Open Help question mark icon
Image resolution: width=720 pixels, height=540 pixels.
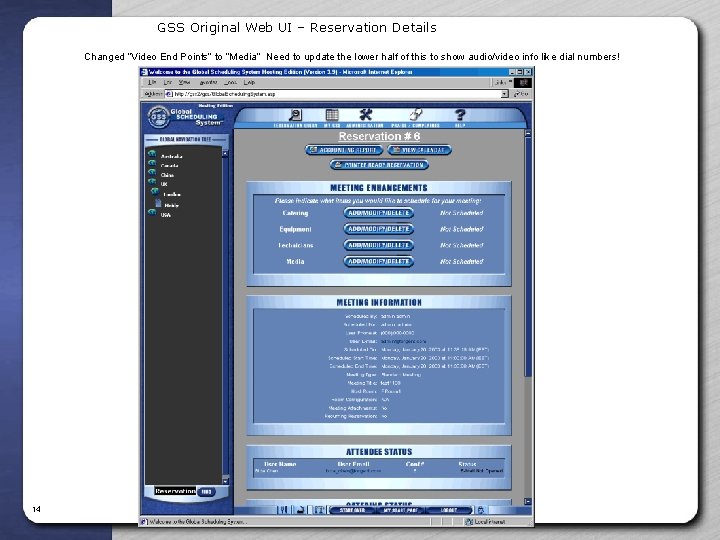tap(460, 115)
